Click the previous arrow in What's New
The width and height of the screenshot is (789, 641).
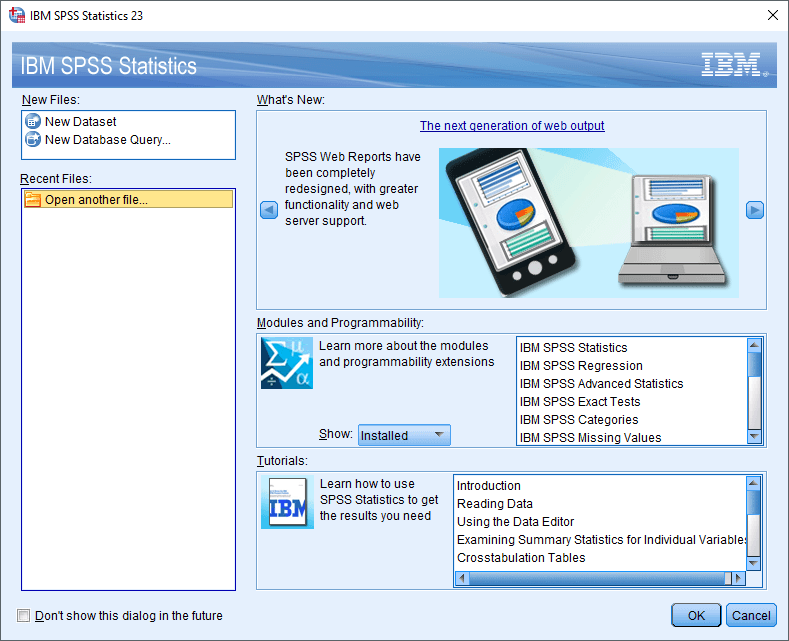[x=268, y=210]
